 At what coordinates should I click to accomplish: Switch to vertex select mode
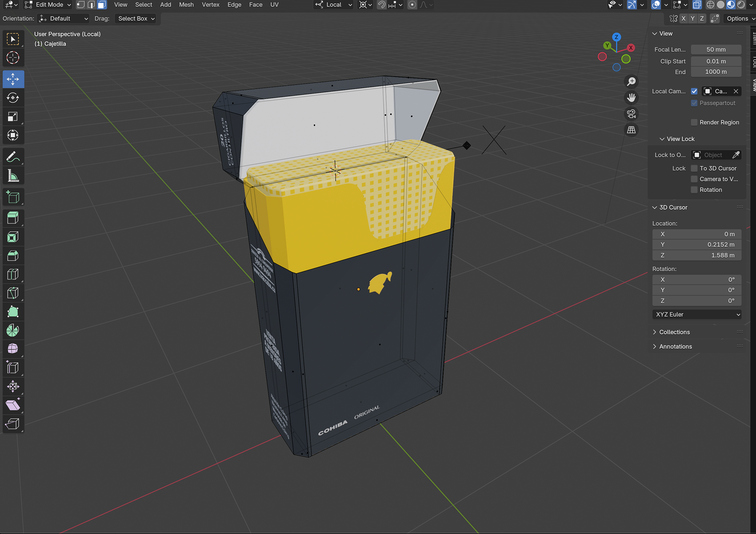(x=81, y=5)
